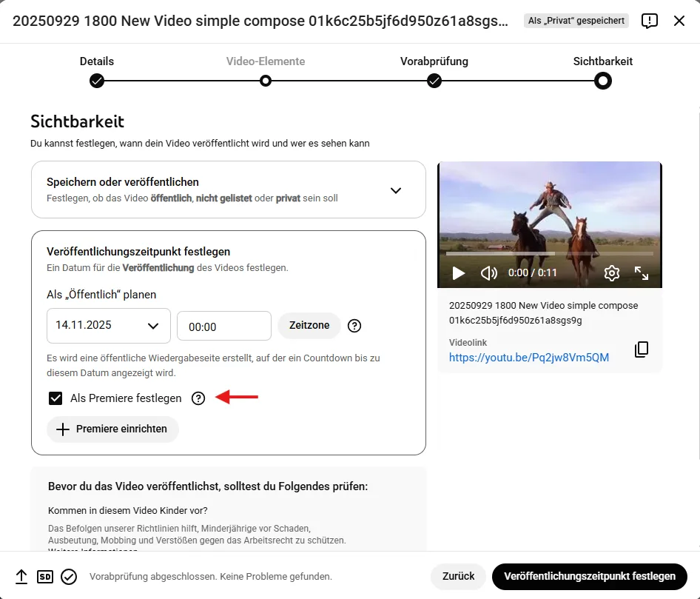
Task: Open help beside Als Premiere festlegen
Action: pos(198,398)
